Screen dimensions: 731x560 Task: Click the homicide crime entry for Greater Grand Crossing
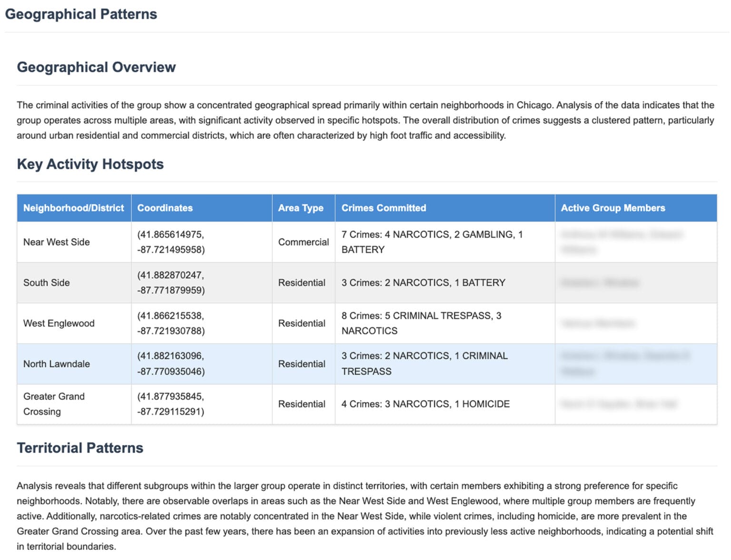[x=426, y=404]
